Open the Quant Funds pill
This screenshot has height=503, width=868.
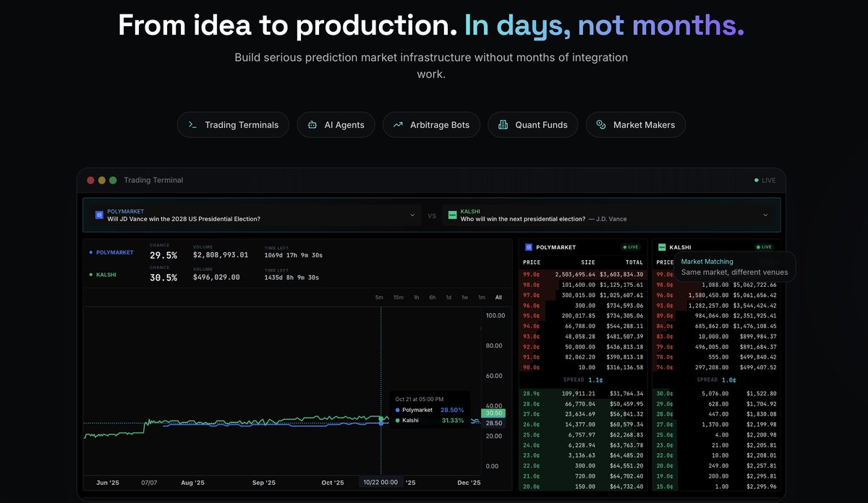(x=533, y=125)
